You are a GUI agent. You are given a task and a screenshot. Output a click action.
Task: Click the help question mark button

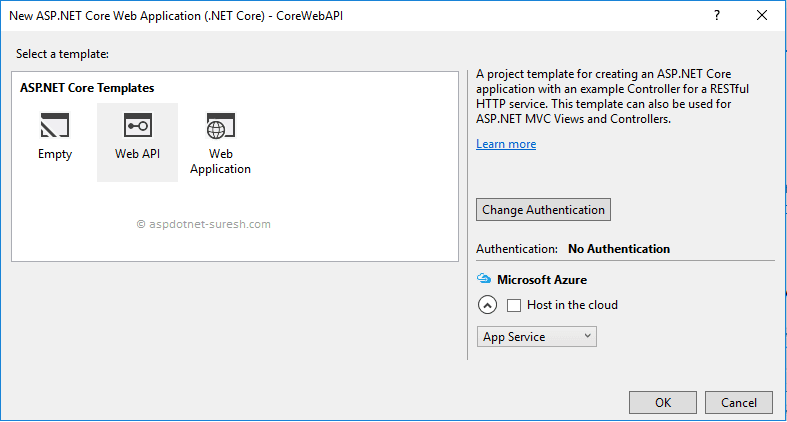click(x=717, y=16)
